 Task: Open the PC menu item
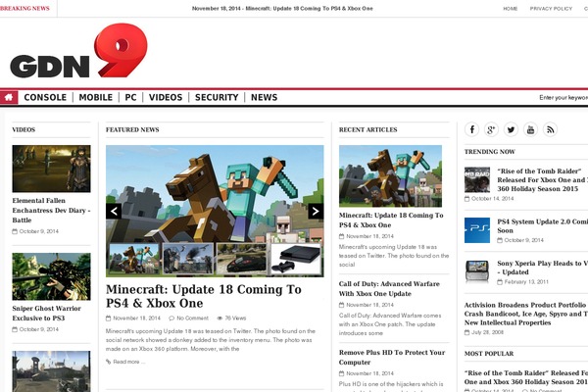point(130,98)
